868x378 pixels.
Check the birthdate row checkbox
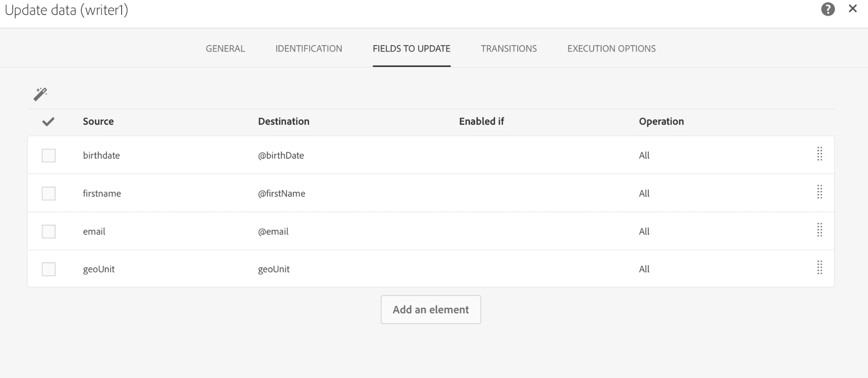pyautogui.click(x=48, y=156)
